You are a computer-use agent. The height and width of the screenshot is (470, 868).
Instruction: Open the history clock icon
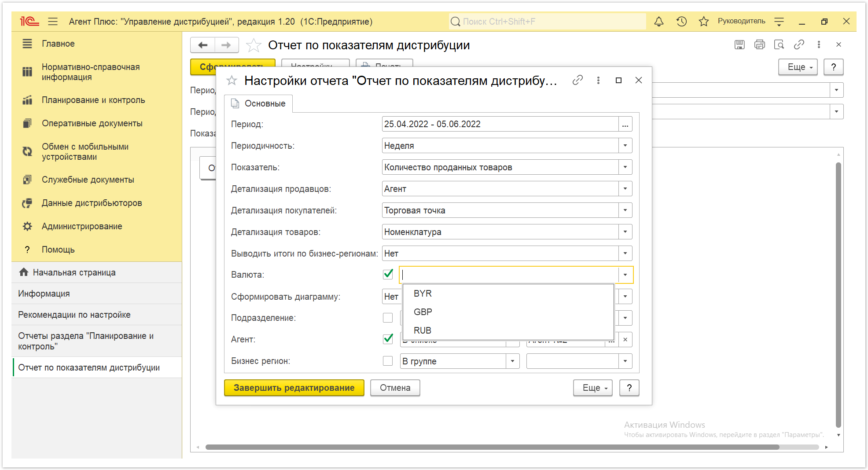point(681,21)
